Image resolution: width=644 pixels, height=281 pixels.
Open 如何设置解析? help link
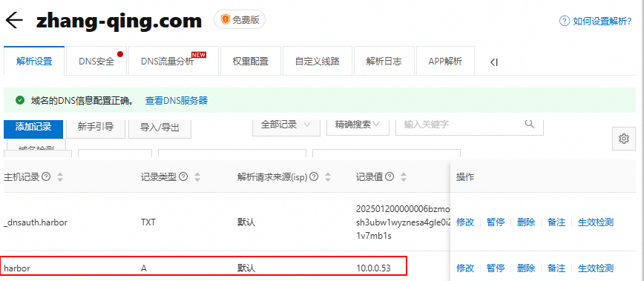click(x=602, y=22)
